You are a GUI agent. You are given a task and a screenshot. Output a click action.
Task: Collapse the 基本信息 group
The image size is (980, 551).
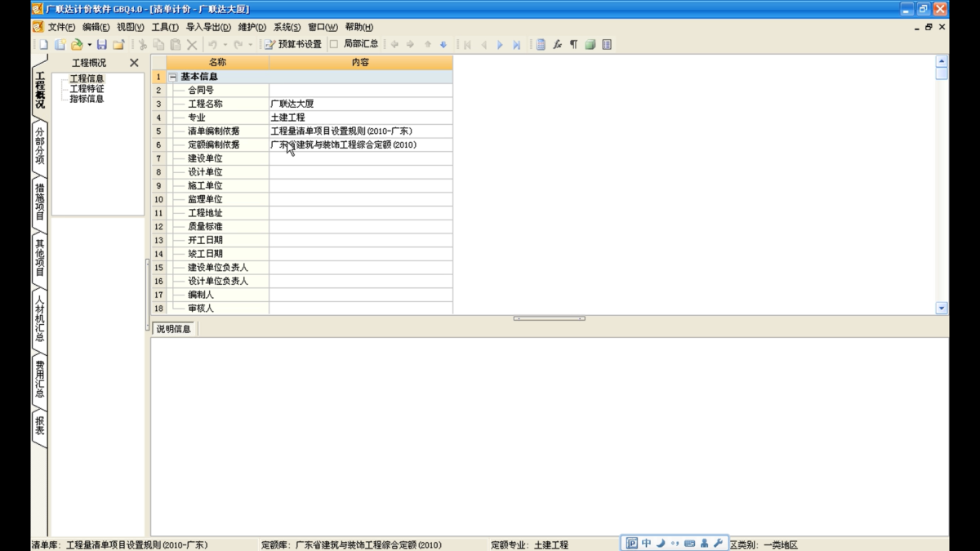[x=172, y=77]
